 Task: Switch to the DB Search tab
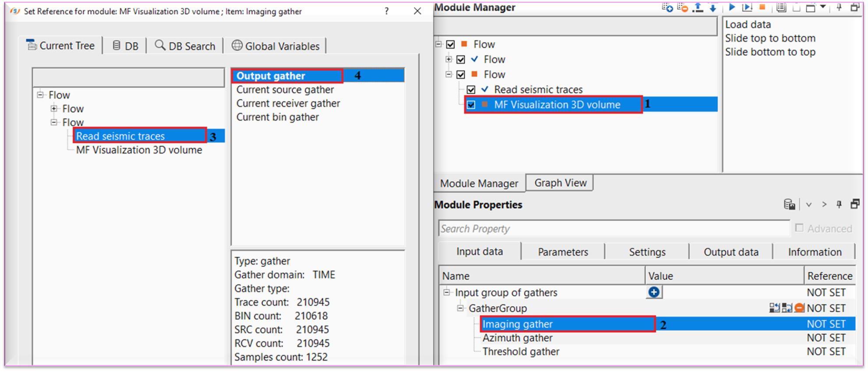(x=185, y=46)
